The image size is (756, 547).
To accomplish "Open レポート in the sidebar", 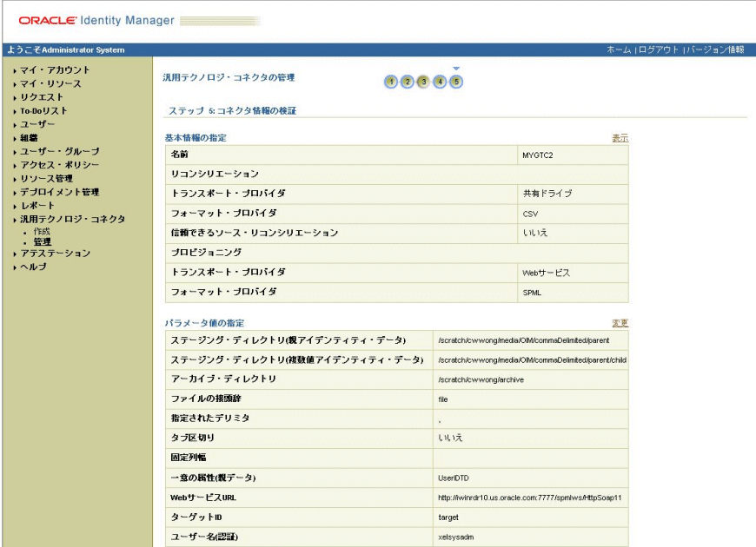I will 37,205.
